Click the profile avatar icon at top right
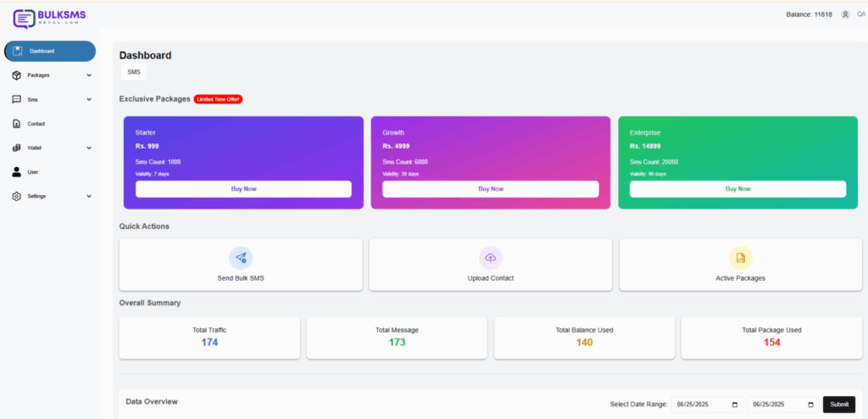This screenshot has height=419, width=868. coord(845,14)
